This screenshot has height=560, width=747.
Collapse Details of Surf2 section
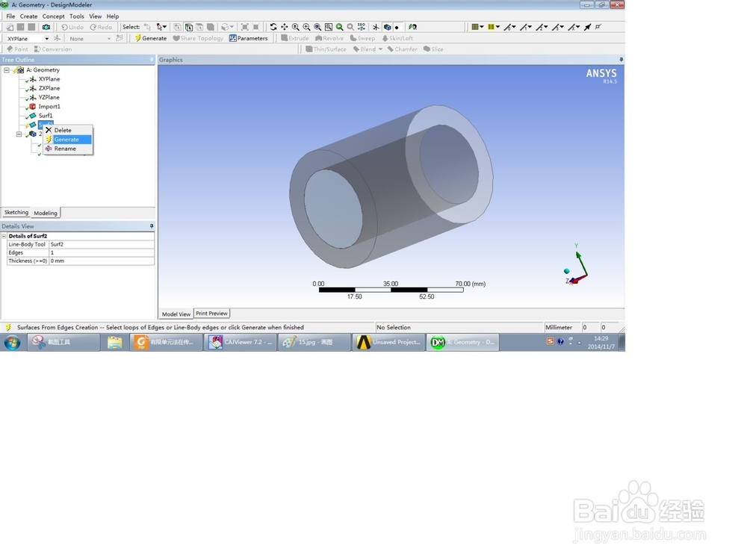tap(4, 236)
